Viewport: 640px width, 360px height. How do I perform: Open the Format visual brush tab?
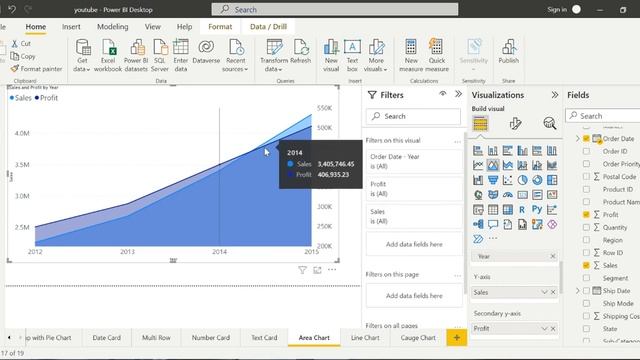point(515,123)
